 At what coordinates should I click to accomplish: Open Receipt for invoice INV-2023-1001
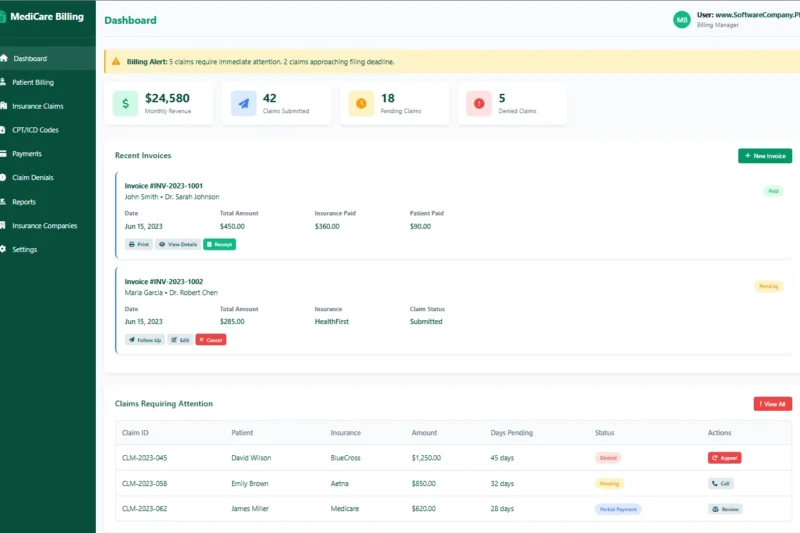pos(219,244)
